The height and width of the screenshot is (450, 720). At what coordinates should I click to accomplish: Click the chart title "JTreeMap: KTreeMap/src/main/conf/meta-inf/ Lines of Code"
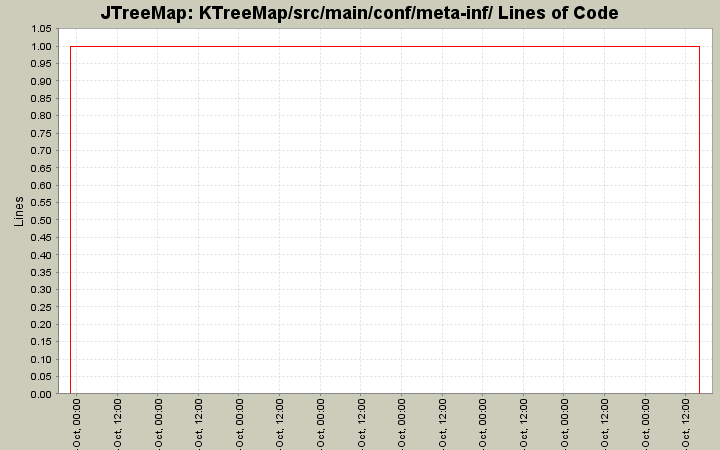coord(360,13)
